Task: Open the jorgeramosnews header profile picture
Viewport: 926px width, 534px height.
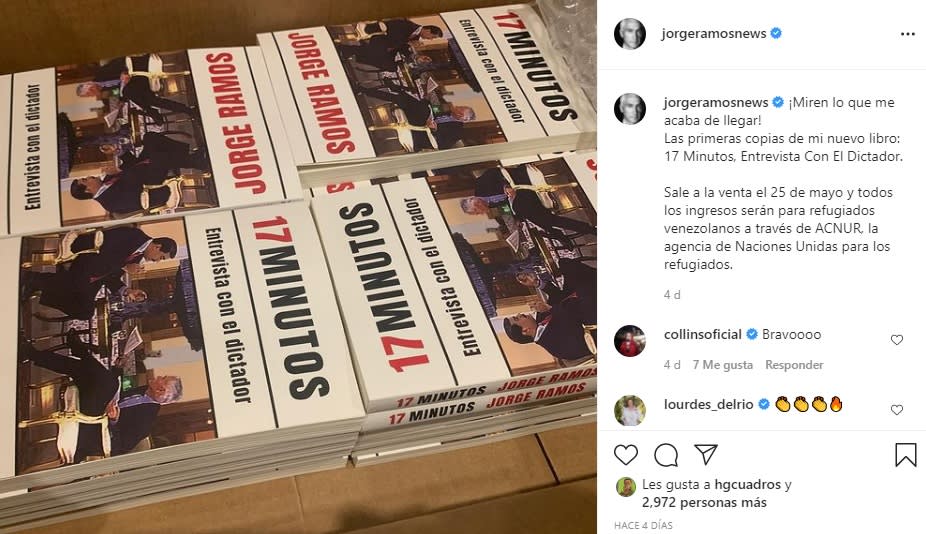Action: point(630,34)
